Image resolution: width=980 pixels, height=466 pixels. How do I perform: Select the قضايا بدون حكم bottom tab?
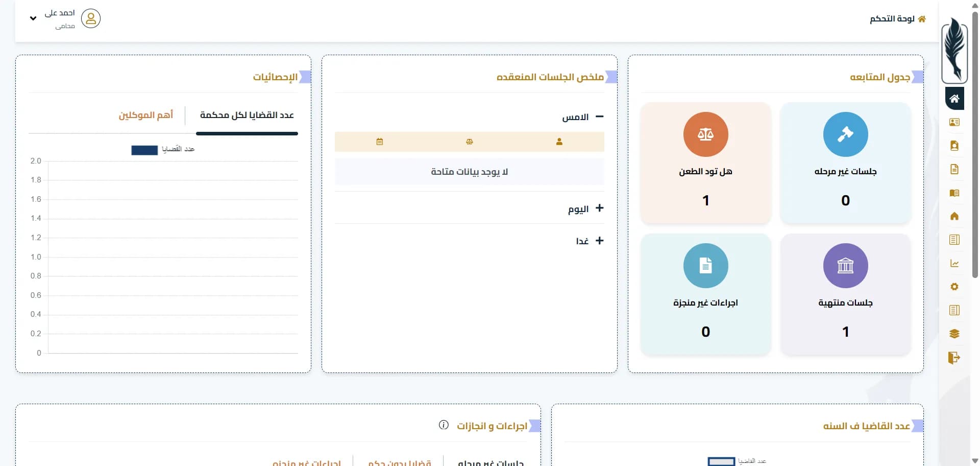(x=400, y=462)
